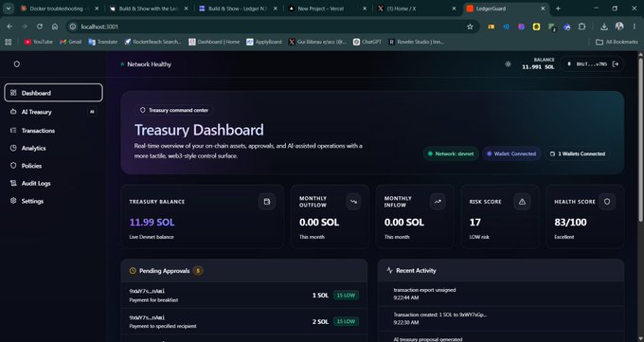Open a new browser tab

click(x=558, y=9)
